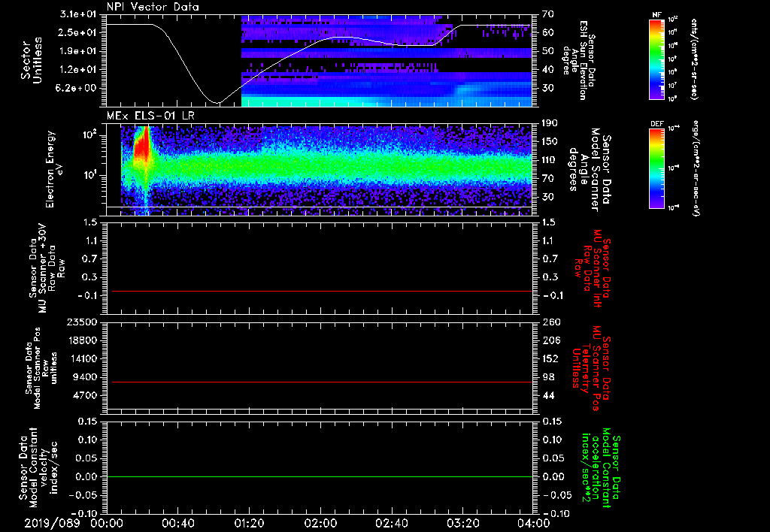Screen dimensions: 770x532
Task: Click the "190" scanner angle tick
Action: click(550, 123)
